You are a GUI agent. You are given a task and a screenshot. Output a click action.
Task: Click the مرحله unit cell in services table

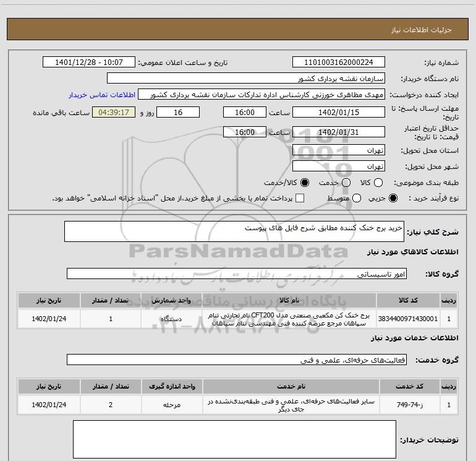pyautogui.click(x=172, y=405)
